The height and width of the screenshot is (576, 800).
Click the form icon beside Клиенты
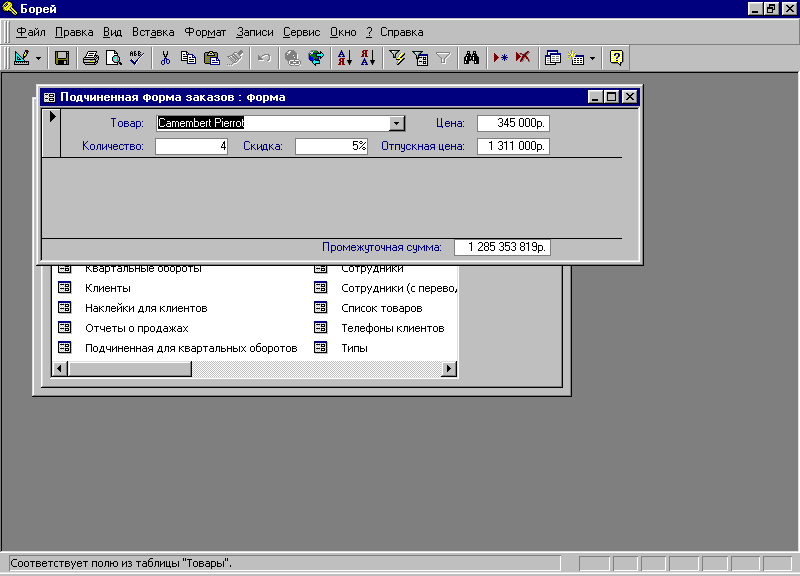65,288
